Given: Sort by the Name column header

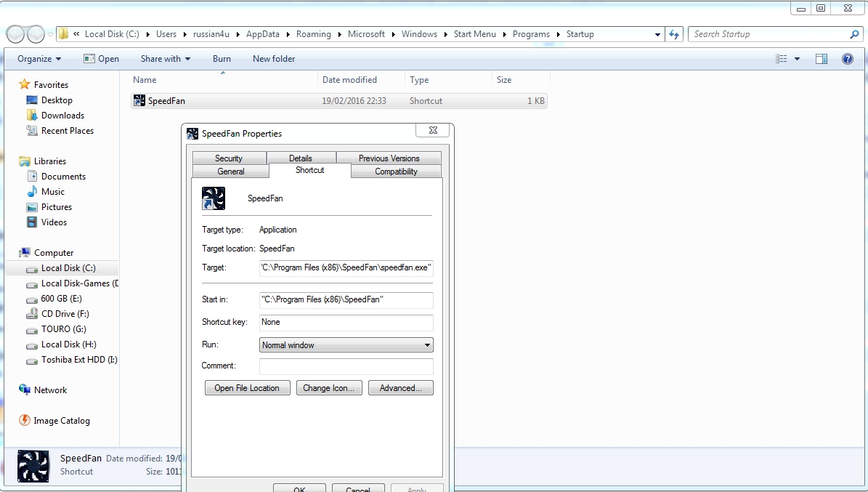Looking at the screenshot, I should (x=223, y=80).
